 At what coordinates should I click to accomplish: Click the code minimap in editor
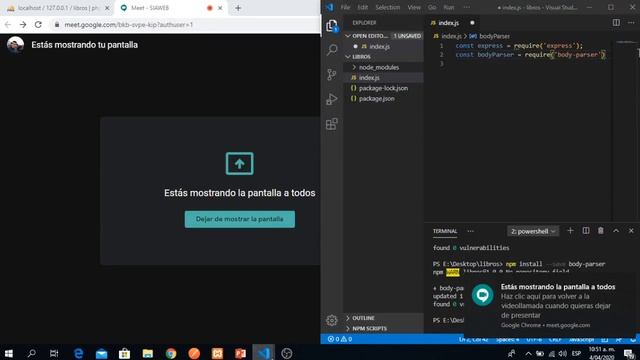coord(625,43)
